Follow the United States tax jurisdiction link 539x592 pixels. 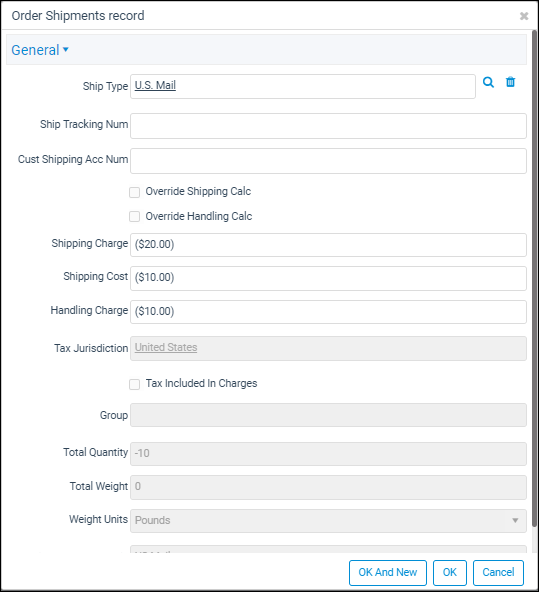coord(166,347)
